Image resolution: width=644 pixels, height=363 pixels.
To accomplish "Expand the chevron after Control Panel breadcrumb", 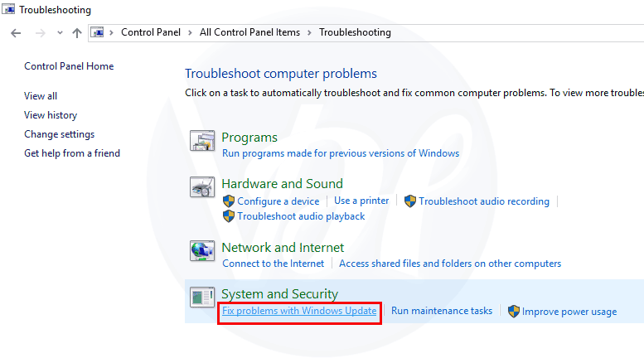I will (191, 33).
